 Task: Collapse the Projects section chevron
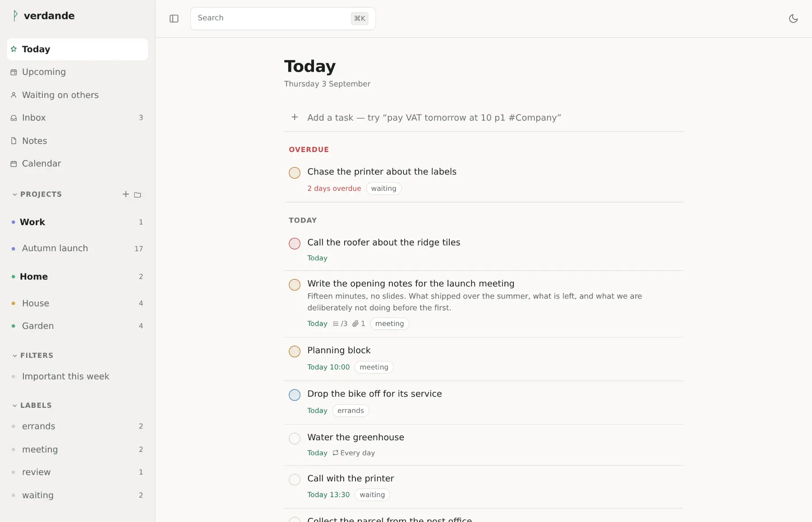coord(15,194)
